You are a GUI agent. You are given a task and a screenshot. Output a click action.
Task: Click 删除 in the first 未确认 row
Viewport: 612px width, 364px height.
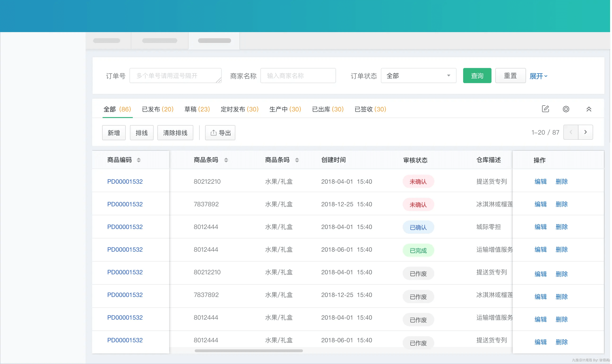562,182
